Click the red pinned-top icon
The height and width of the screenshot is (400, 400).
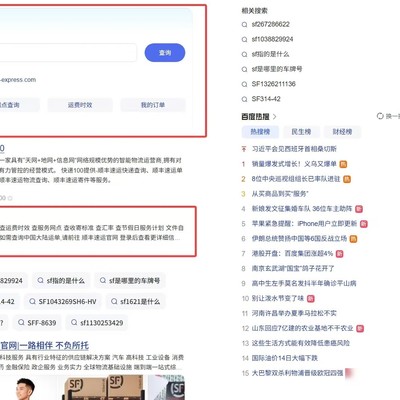(x=244, y=149)
